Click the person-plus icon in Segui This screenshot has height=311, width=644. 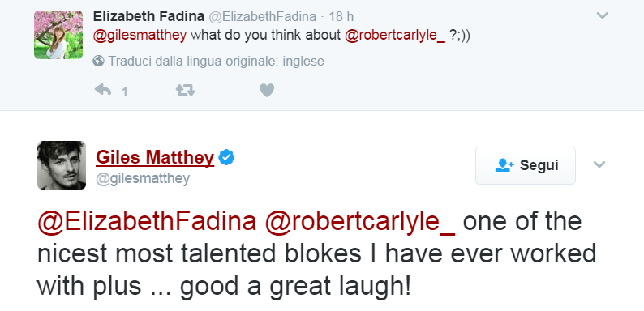(x=504, y=165)
